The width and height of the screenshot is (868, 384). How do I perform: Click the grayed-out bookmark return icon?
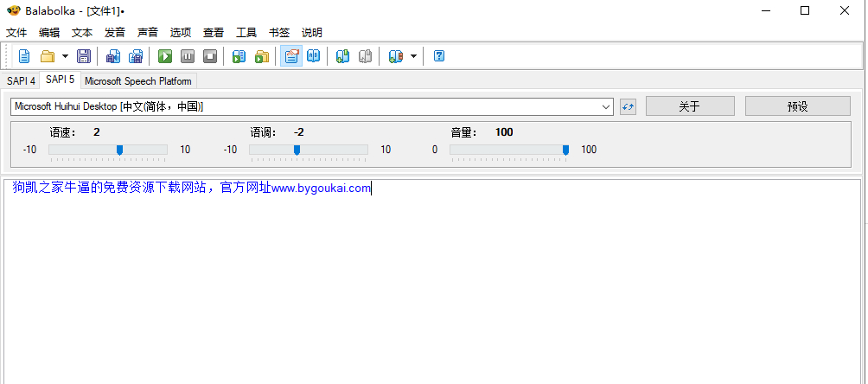coord(366,56)
